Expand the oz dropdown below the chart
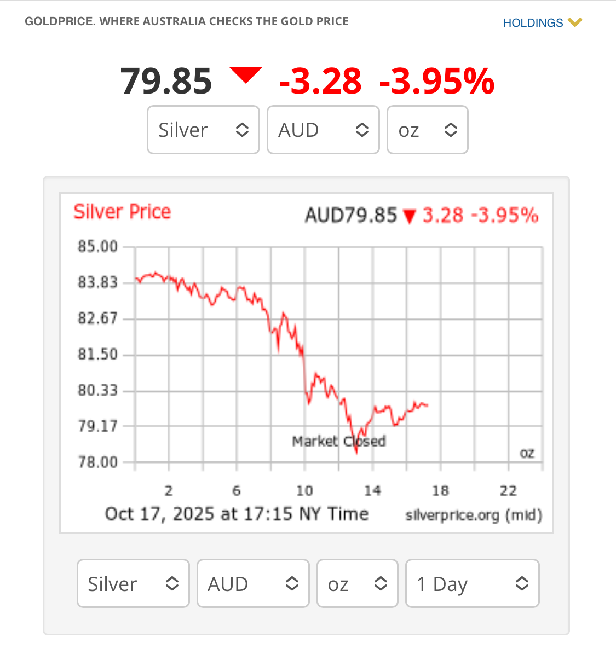Viewport: 616px width, 672px height. (357, 583)
